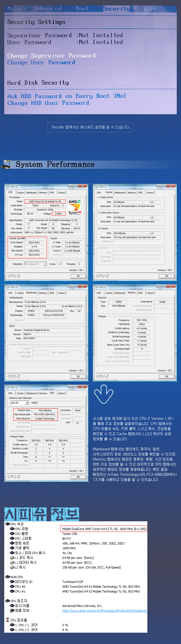Click the CPU-Z title icon in the Cache-tab window
Image resolution: width=181 pixels, height=644 pixels.
96,186
